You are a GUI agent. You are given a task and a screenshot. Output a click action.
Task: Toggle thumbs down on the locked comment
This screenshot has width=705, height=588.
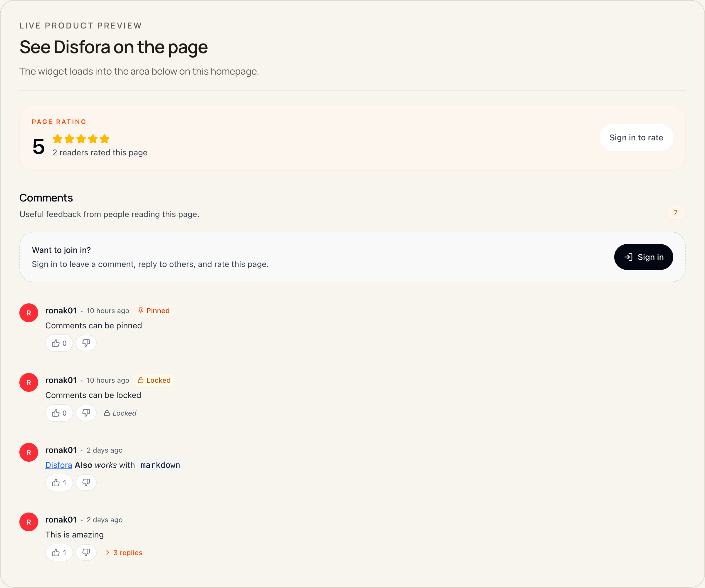(x=86, y=413)
